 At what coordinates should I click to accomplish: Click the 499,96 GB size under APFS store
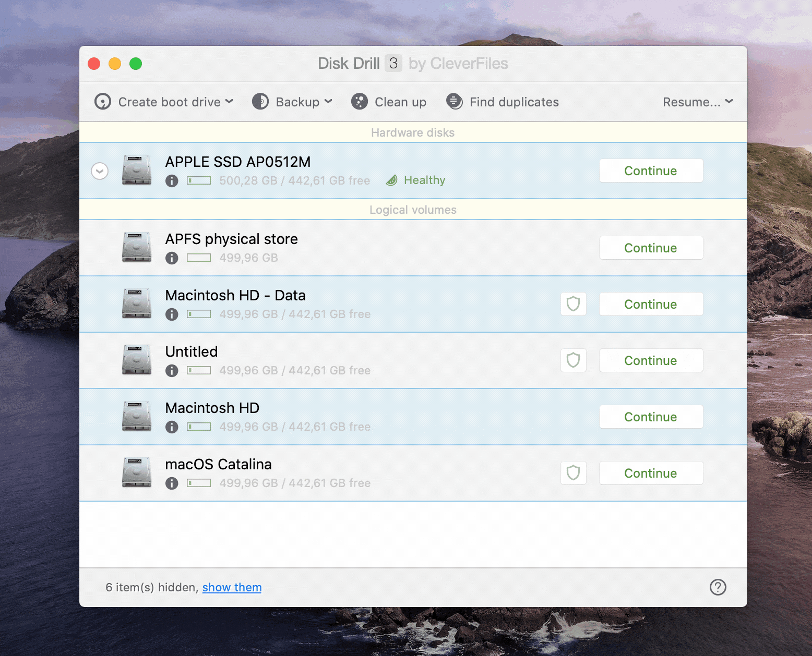(x=248, y=258)
